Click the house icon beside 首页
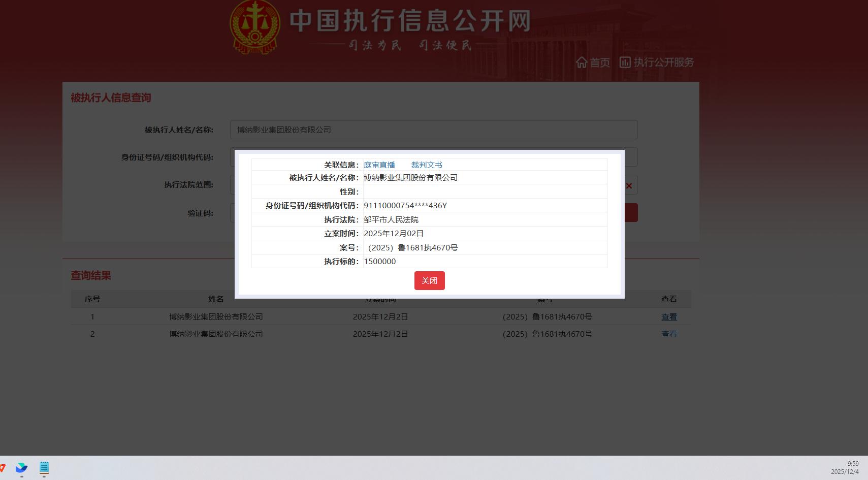This screenshot has height=480, width=868. (x=582, y=62)
